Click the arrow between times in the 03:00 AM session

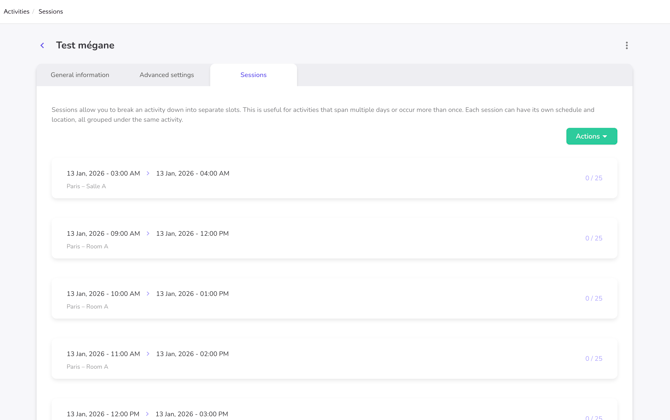(148, 174)
